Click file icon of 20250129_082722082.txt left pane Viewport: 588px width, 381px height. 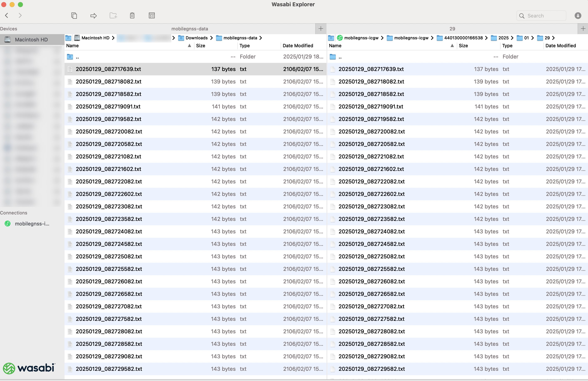pos(70,182)
